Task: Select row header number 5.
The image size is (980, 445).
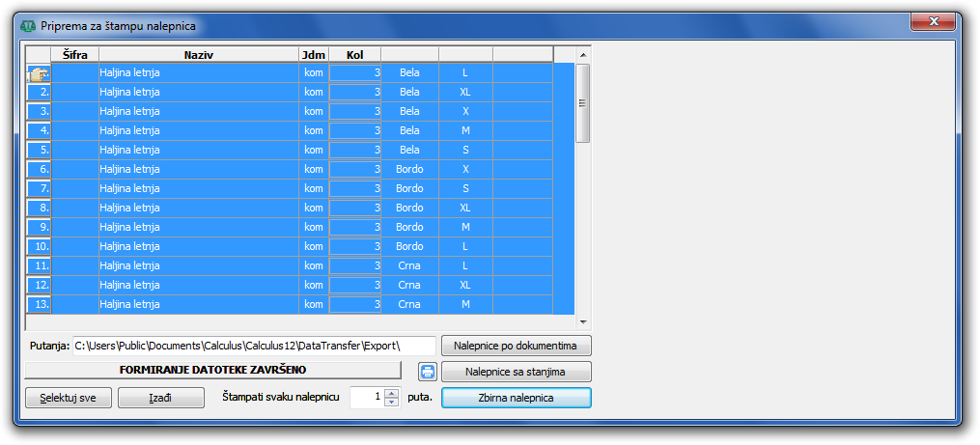Action: [38, 150]
